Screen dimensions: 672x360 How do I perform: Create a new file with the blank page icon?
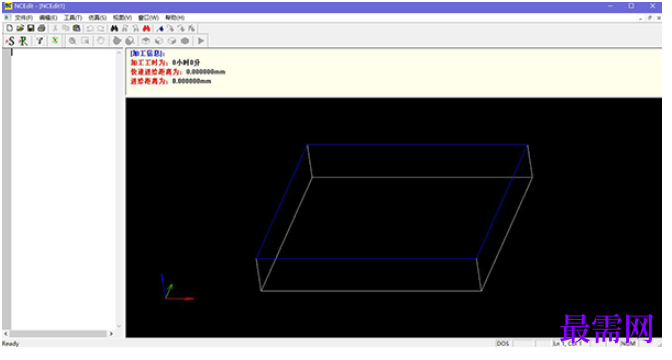pos(9,28)
